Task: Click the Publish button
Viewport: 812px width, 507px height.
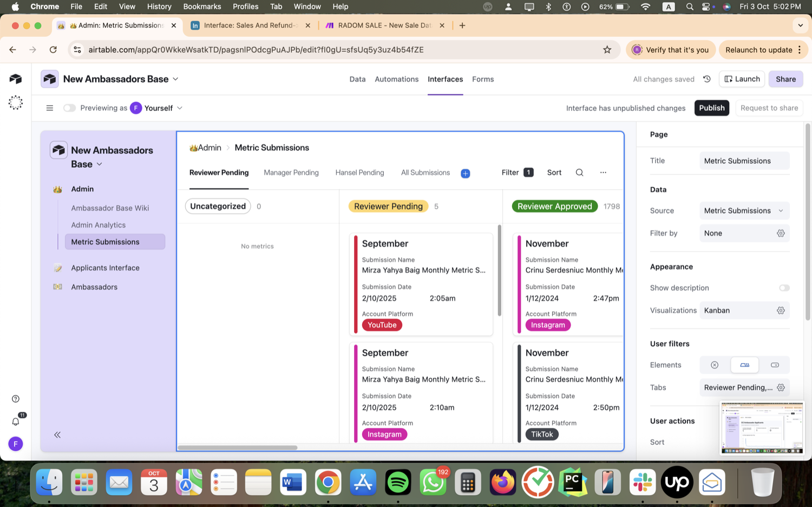Action: [x=711, y=108]
